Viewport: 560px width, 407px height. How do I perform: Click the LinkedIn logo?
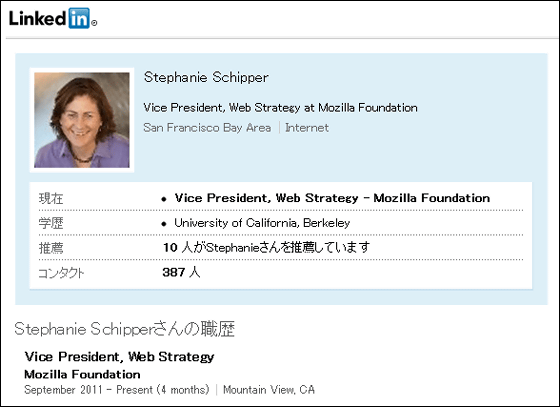click(52, 18)
